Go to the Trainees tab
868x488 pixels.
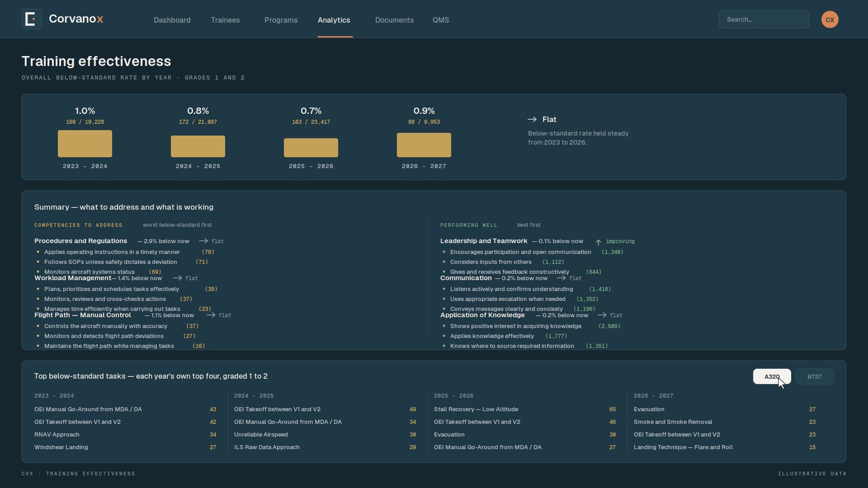[x=225, y=20]
